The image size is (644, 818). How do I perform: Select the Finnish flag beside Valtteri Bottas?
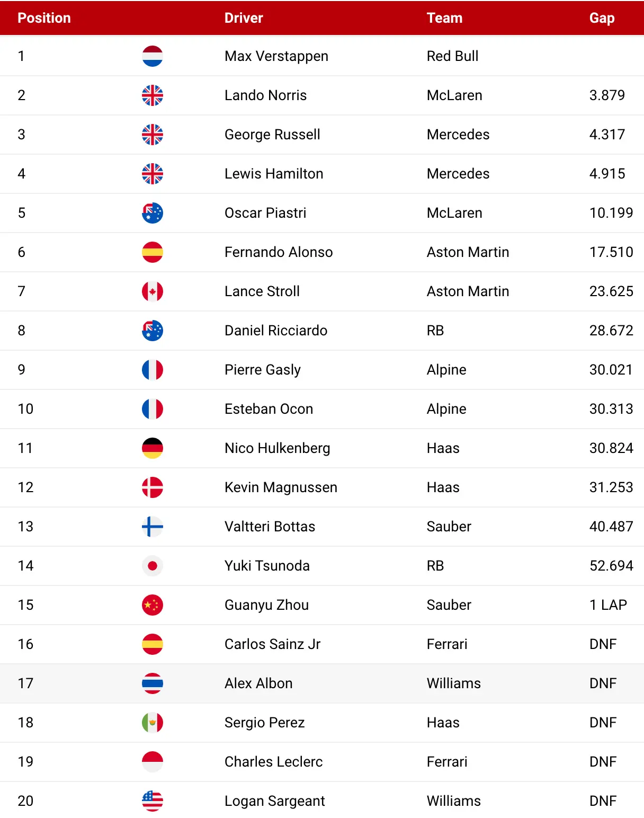pos(153,527)
